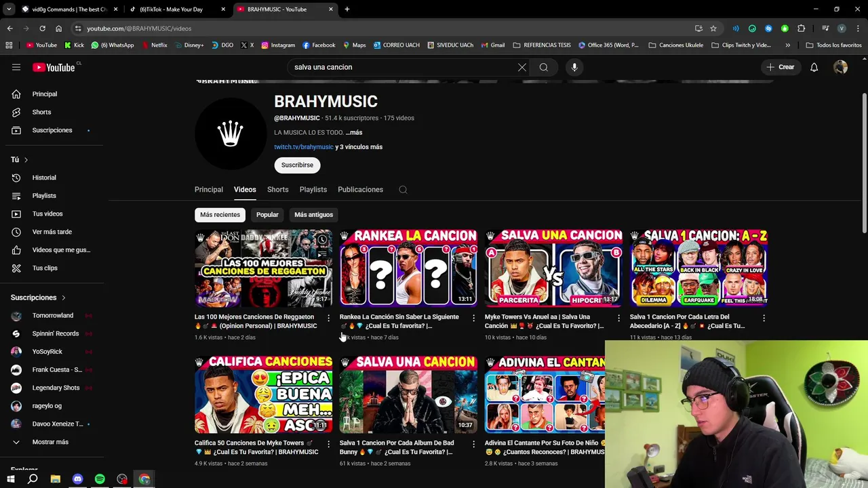This screenshot has height=488, width=868.
Task: Open Las 100 Mejores Canciones de Reggaeton thumbnail
Action: (263, 268)
